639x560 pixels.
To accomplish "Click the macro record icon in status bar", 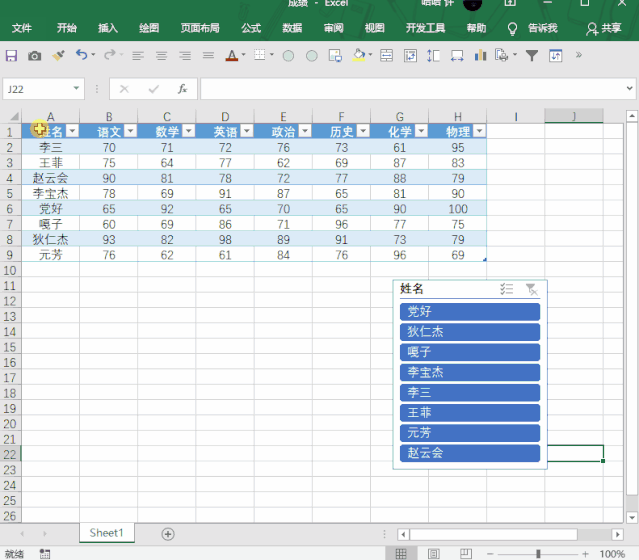I will 45,553.
